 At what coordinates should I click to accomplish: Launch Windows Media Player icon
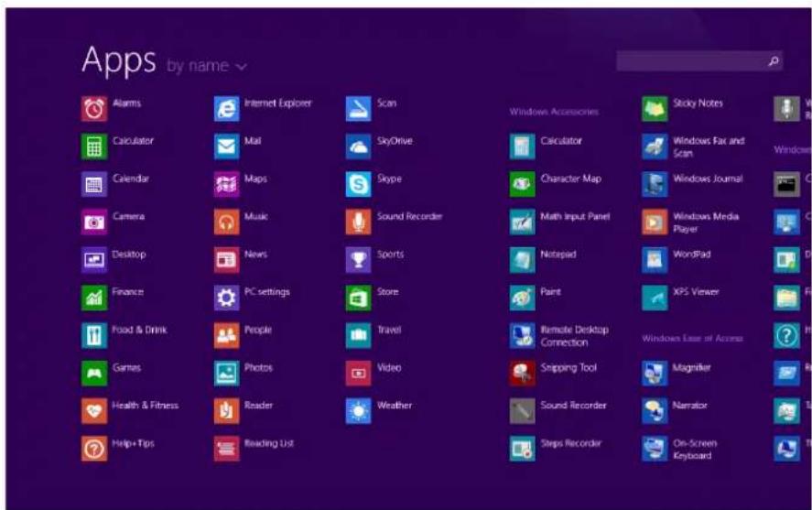click(x=655, y=222)
